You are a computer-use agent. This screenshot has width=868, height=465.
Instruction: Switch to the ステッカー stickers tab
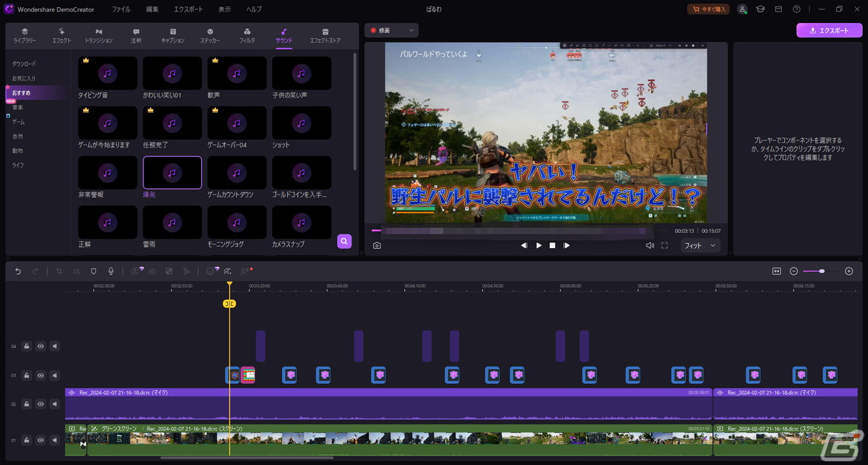210,35
